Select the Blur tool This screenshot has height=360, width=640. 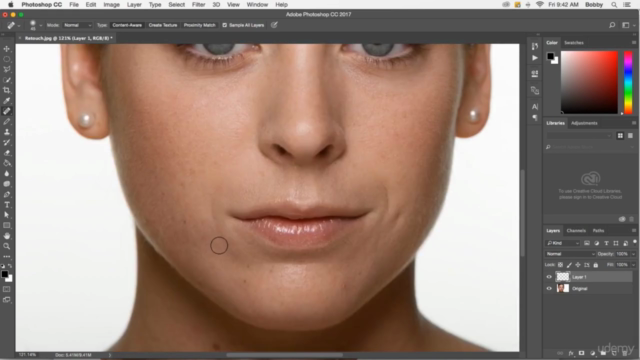tap(7, 173)
